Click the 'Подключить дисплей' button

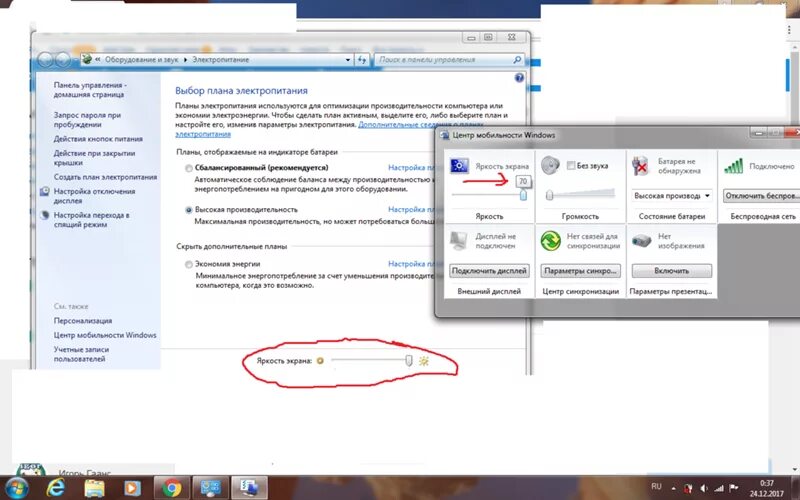point(489,271)
